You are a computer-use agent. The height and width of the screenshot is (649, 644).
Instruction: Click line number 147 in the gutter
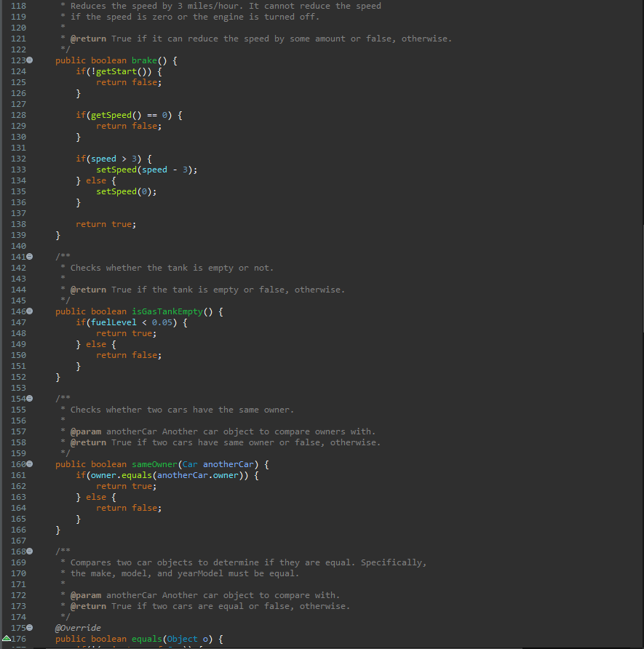point(18,322)
